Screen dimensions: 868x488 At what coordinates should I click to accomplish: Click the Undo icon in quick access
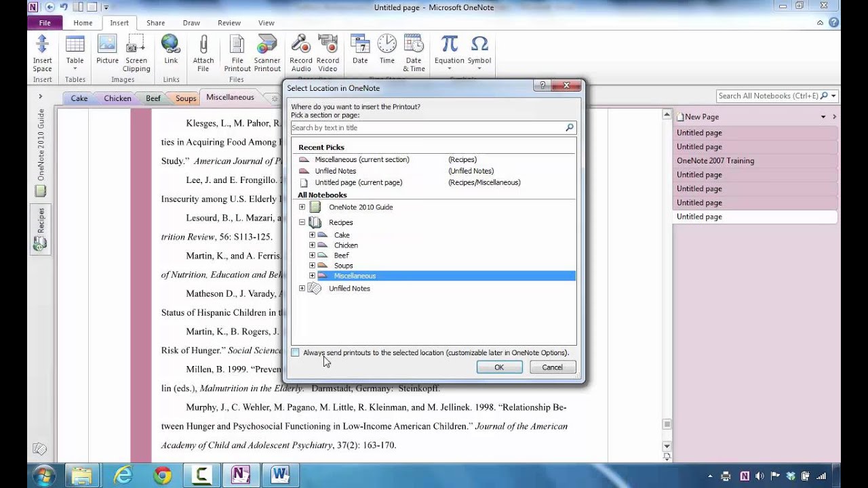[x=64, y=7]
